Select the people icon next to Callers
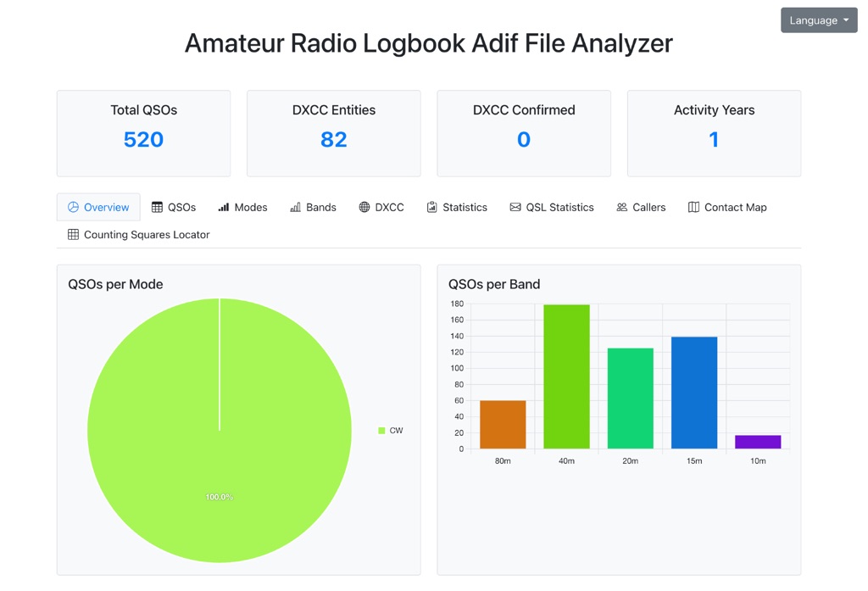Viewport: 868px width, 591px height. pos(620,206)
